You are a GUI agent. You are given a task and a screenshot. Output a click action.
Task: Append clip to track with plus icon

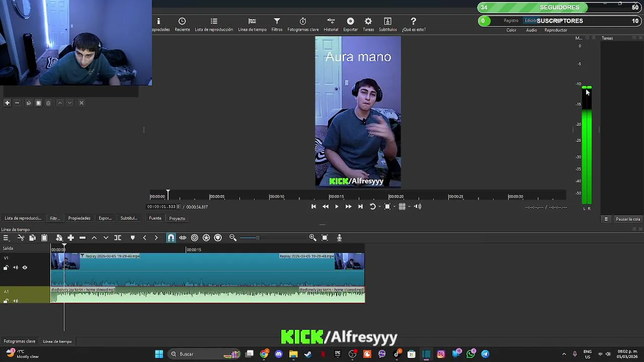[71, 238]
